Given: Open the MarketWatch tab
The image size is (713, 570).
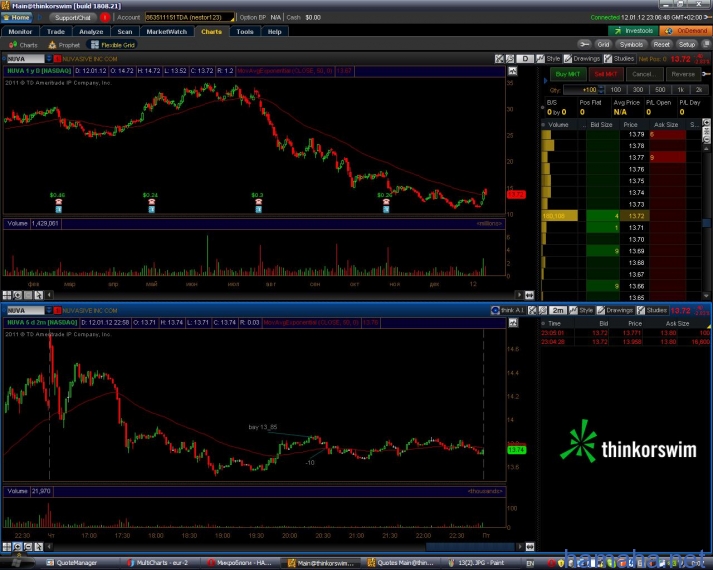Looking at the screenshot, I should point(166,32).
